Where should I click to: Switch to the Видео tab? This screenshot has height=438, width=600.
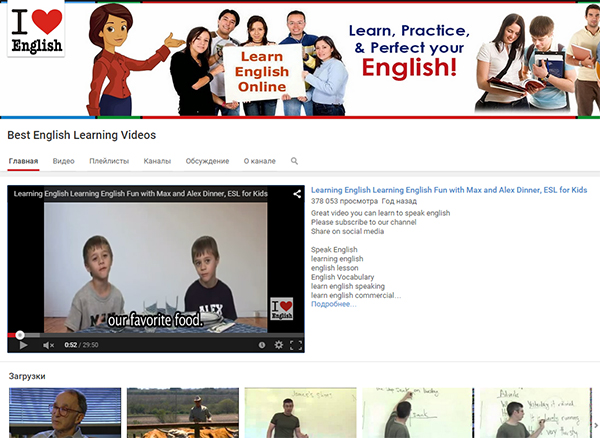tap(63, 161)
